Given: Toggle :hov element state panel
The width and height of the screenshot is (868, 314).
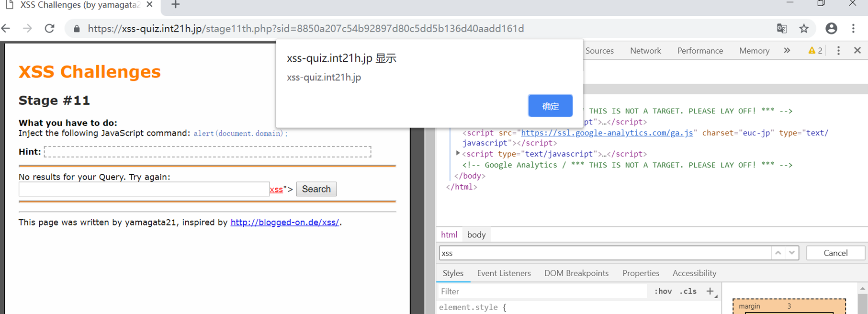Looking at the screenshot, I should pos(663,291).
